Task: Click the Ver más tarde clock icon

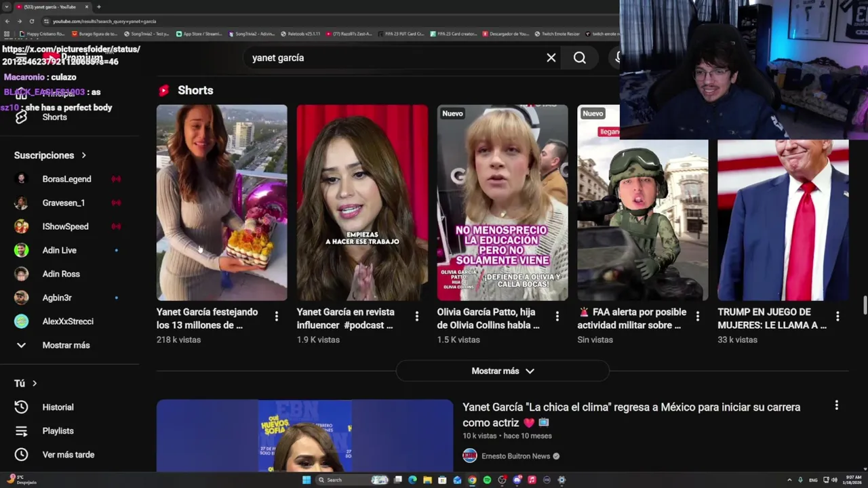Action: click(22, 455)
